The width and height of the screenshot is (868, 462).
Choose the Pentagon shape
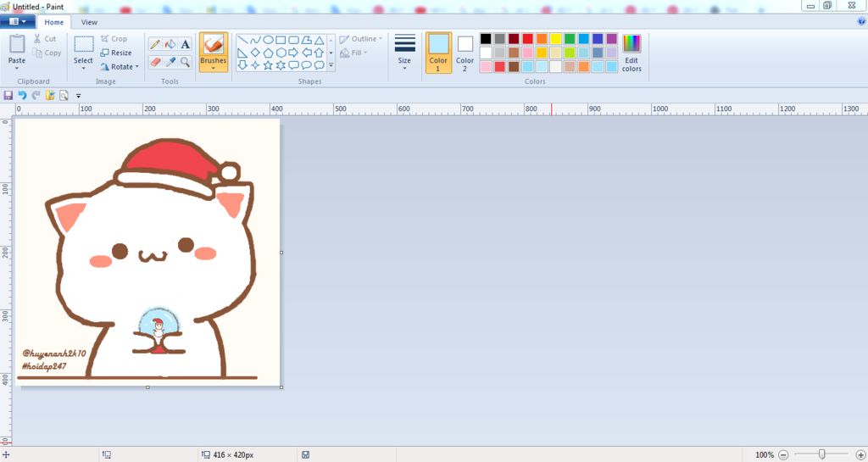[x=268, y=53]
